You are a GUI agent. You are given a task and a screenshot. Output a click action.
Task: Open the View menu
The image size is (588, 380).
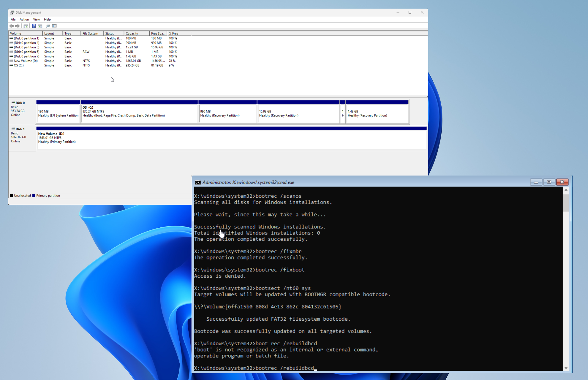[36, 19]
